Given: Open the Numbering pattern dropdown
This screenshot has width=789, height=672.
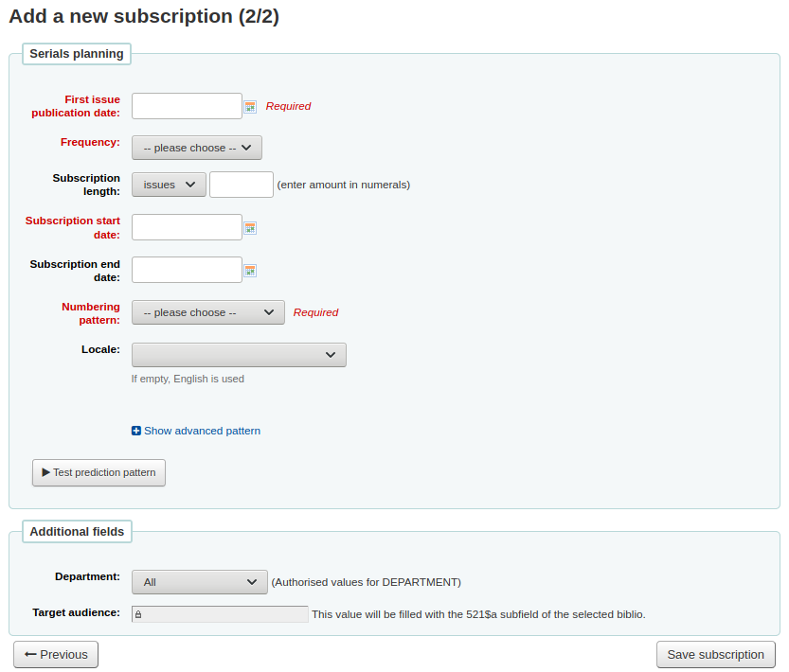Looking at the screenshot, I should point(207,311).
